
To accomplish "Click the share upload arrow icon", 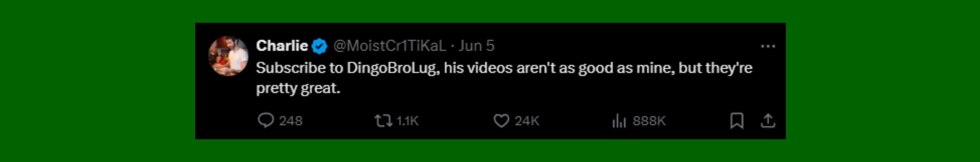I will (x=768, y=121).
